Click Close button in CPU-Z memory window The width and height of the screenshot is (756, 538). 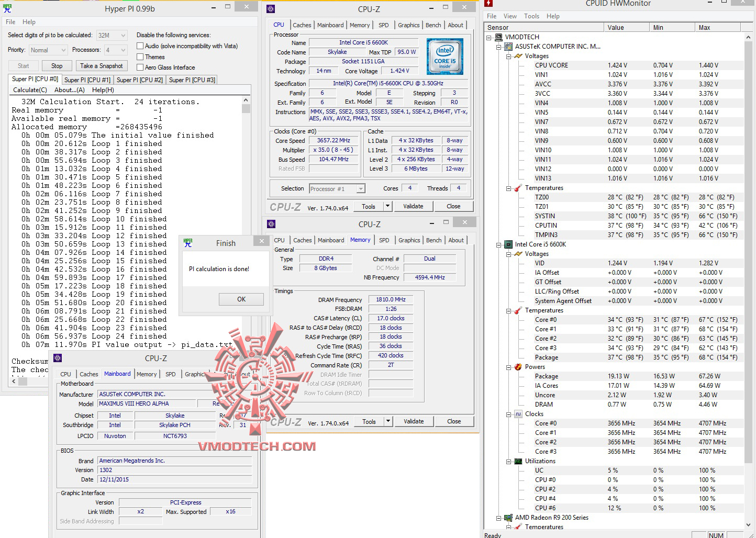454,421
